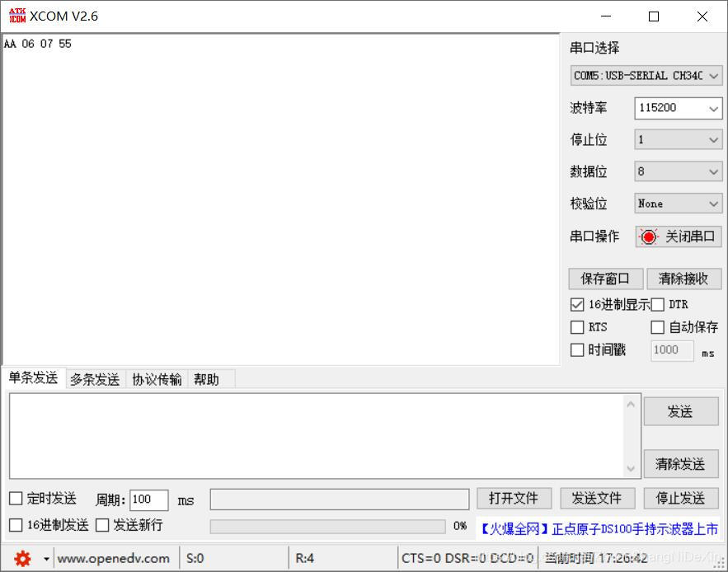Enable the 定时发送 timed send checkbox

[16, 499]
